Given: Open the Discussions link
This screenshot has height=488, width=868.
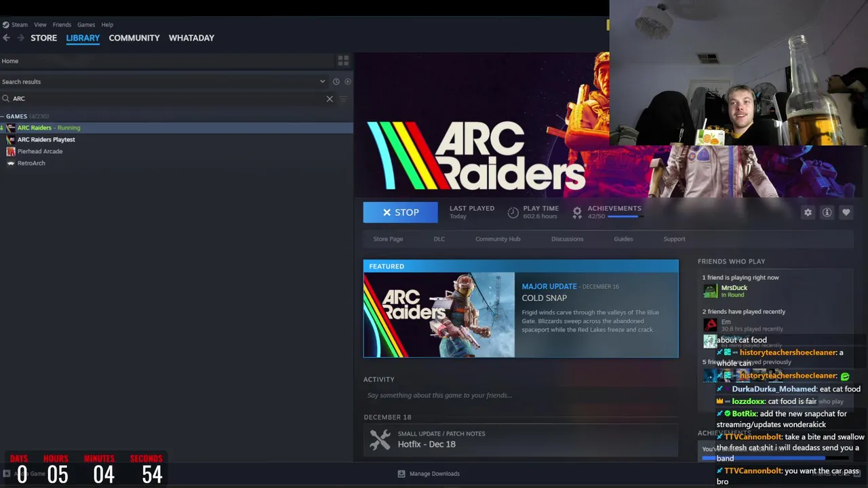Looking at the screenshot, I should point(567,239).
